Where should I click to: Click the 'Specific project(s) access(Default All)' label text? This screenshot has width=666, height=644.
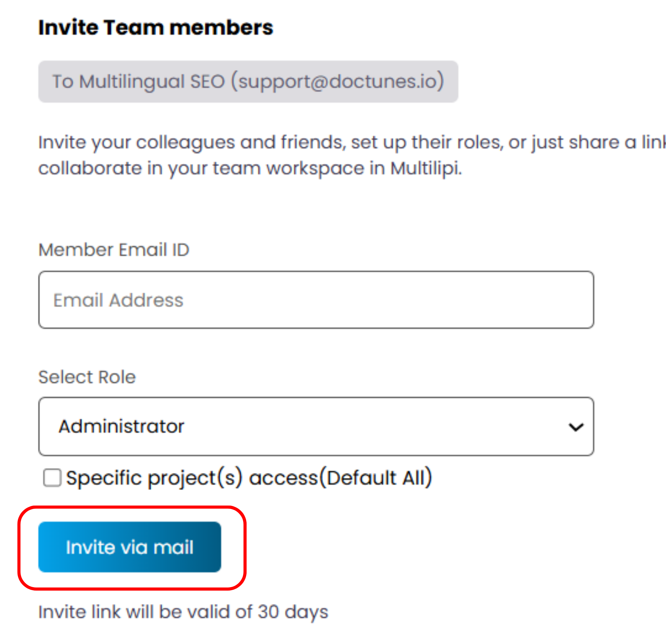tap(249, 478)
